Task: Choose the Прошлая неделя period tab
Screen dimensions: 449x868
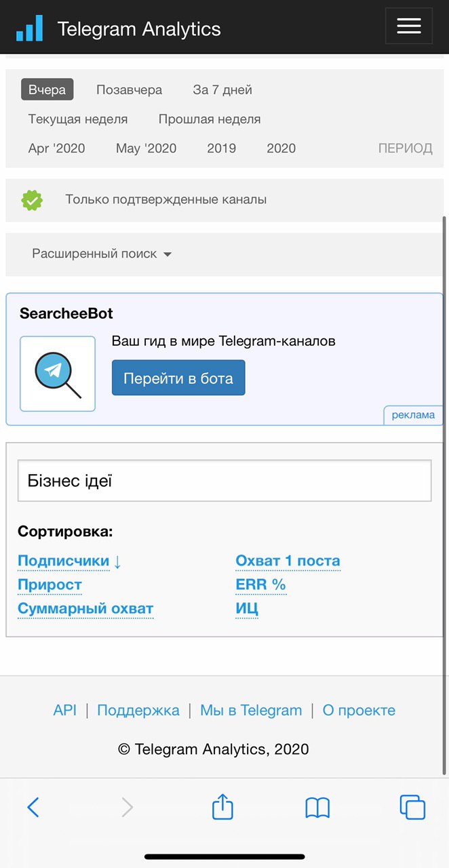Action: click(x=210, y=119)
